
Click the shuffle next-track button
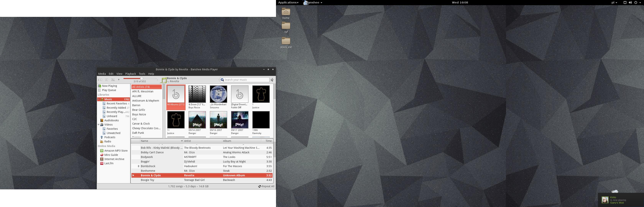[113, 80]
